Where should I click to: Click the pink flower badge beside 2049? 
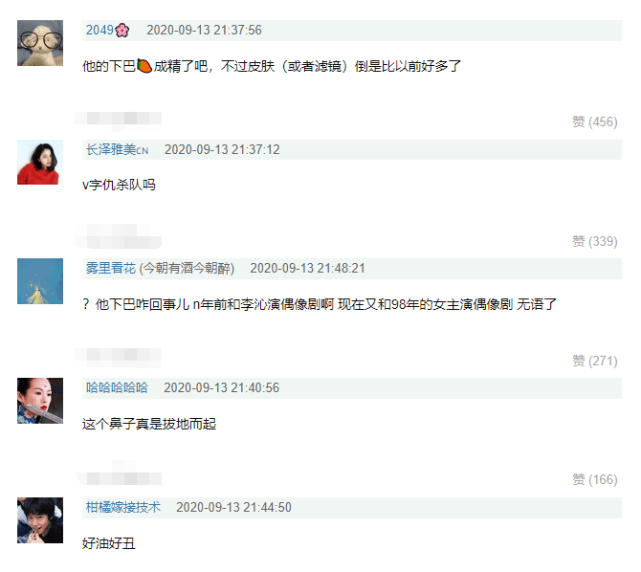coord(122,30)
